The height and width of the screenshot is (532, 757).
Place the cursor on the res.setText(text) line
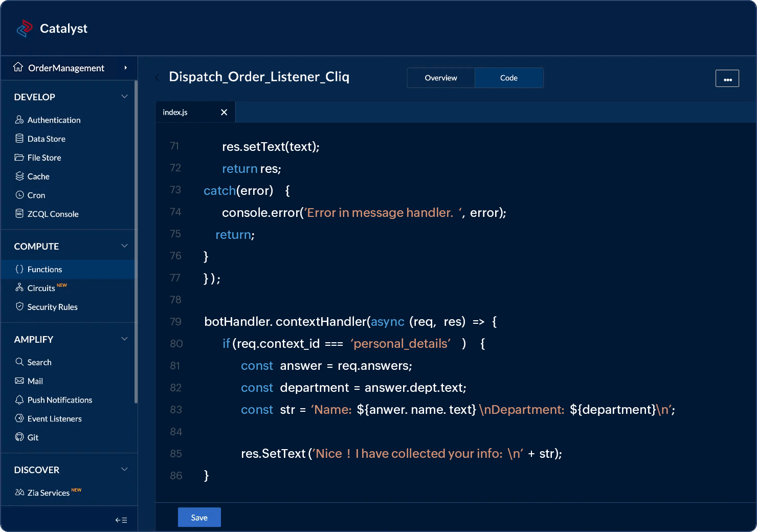coord(271,147)
